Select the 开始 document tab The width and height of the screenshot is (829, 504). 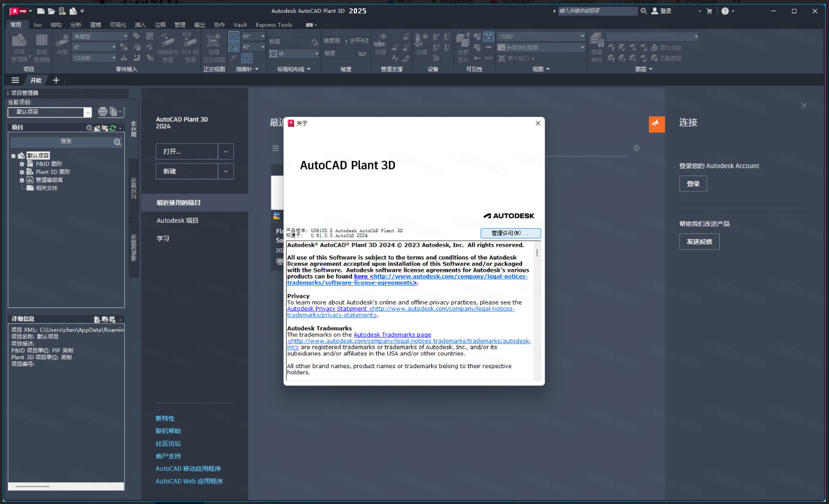pos(36,80)
